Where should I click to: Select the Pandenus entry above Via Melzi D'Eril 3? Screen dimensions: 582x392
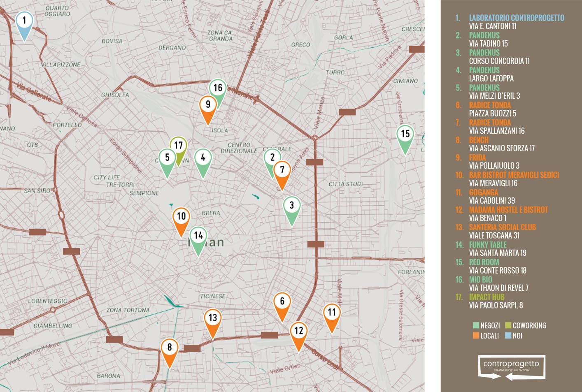(x=484, y=88)
